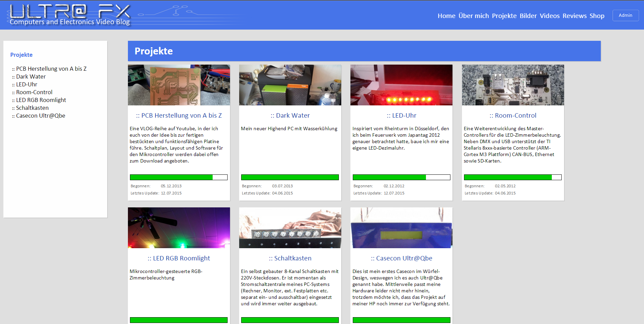Click 'Computers and Electronics Video Blog' tagline
This screenshot has height=324, width=644.
pyautogui.click(x=70, y=22)
